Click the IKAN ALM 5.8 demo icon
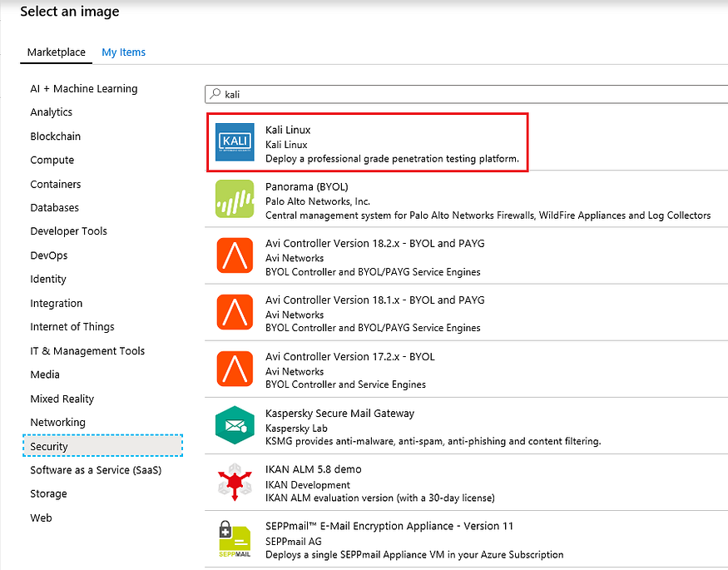The height and width of the screenshot is (570, 728). tap(234, 481)
